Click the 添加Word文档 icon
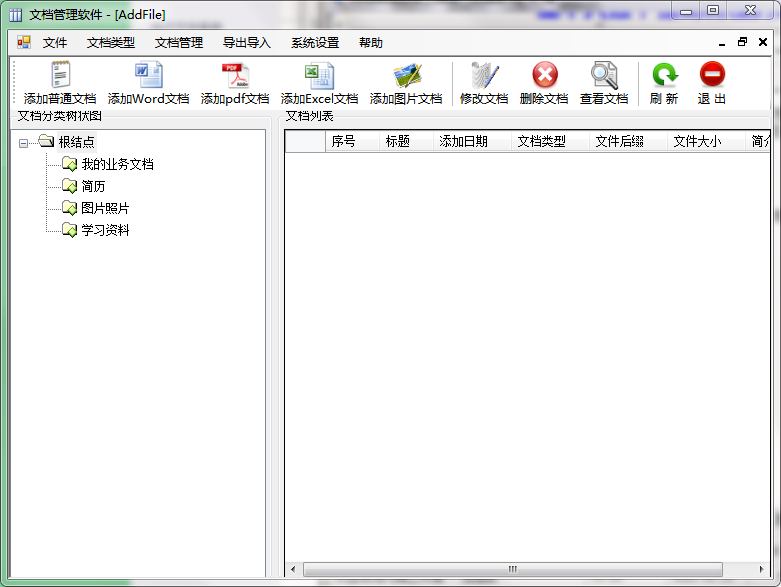 point(148,76)
